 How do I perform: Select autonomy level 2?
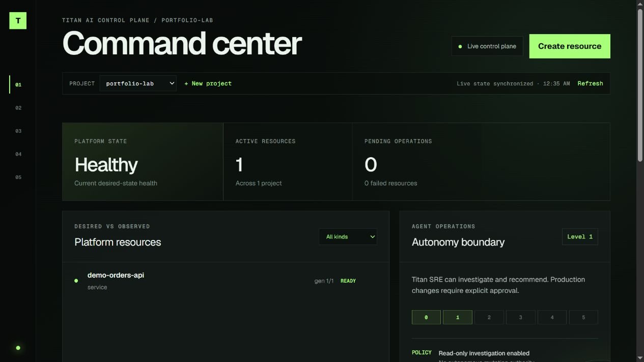[x=489, y=317]
